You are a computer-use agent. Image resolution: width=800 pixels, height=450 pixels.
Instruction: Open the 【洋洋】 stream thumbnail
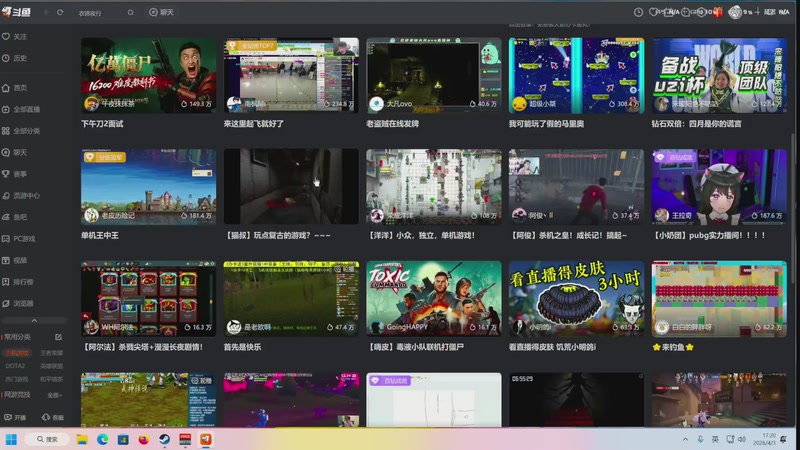(x=434, y=187)
